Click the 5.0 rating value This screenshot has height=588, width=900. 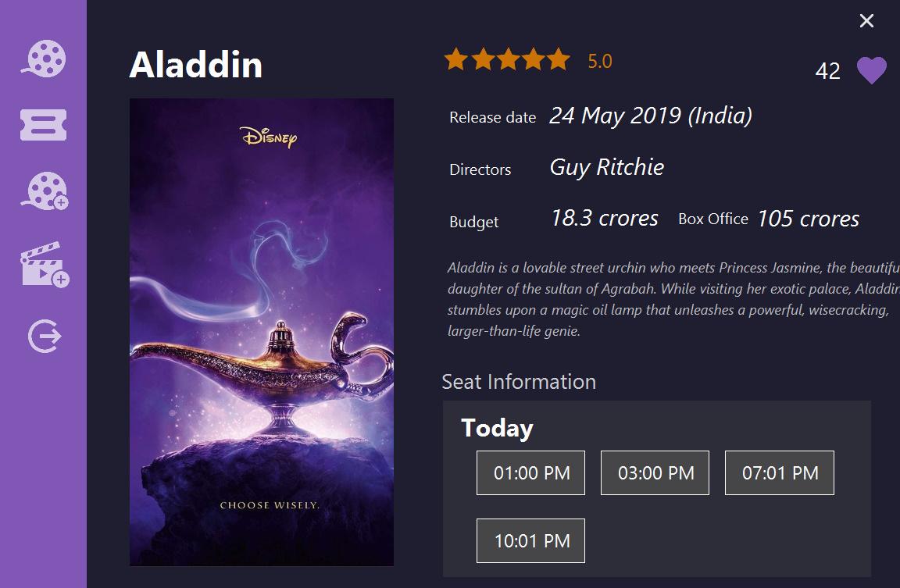pos(600,61)
